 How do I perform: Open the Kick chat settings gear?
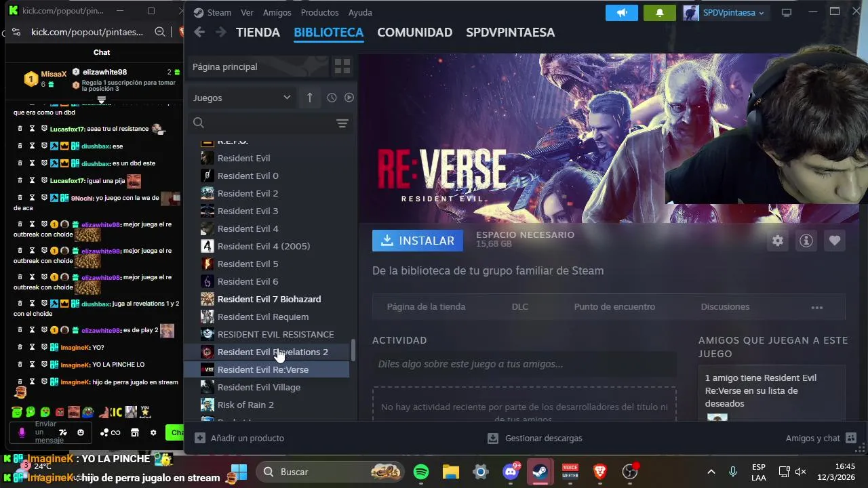point(153,432)
